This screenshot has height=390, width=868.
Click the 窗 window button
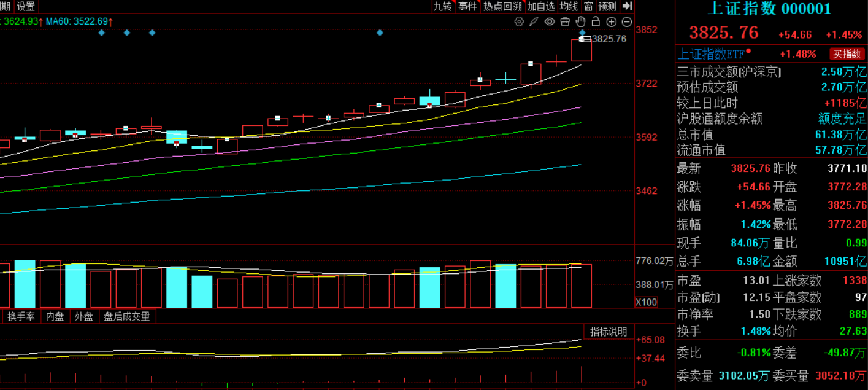588,6
